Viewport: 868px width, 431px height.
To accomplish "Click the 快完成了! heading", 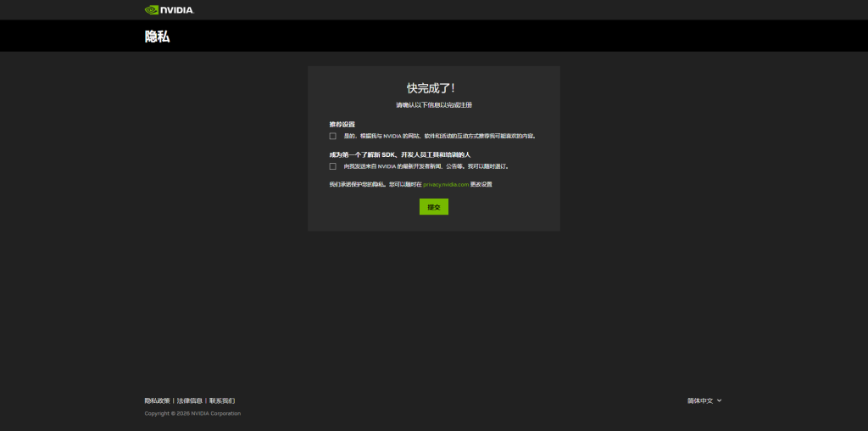I will click(433, 88).
